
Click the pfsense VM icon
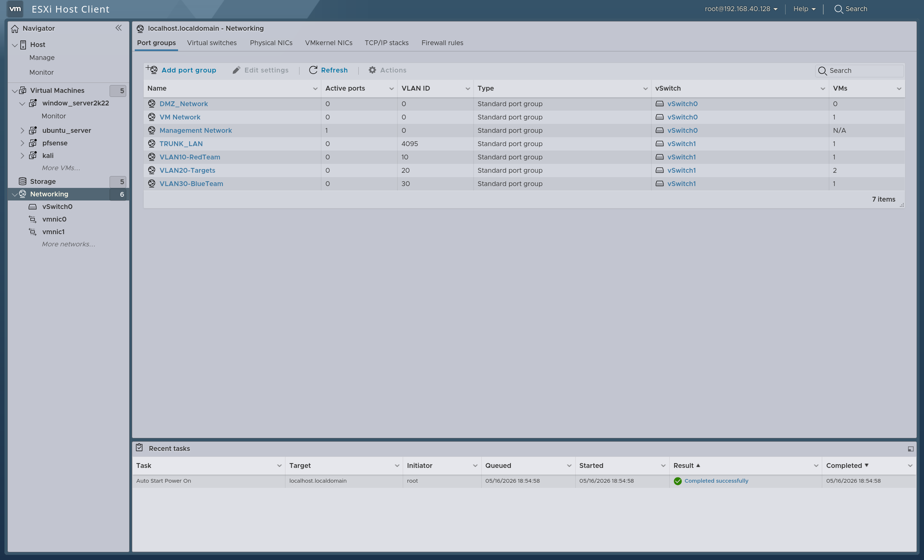pyautogui.click(x=33, y=143)
